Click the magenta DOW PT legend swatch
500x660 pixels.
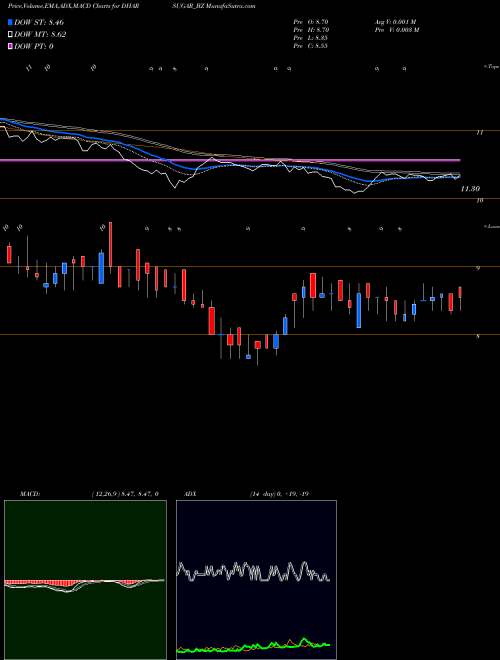(x=10, y=46)
